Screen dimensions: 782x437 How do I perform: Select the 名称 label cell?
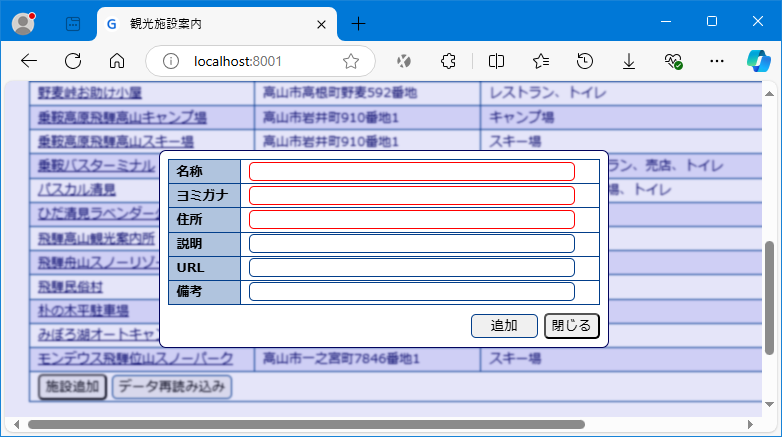point(204,171)
